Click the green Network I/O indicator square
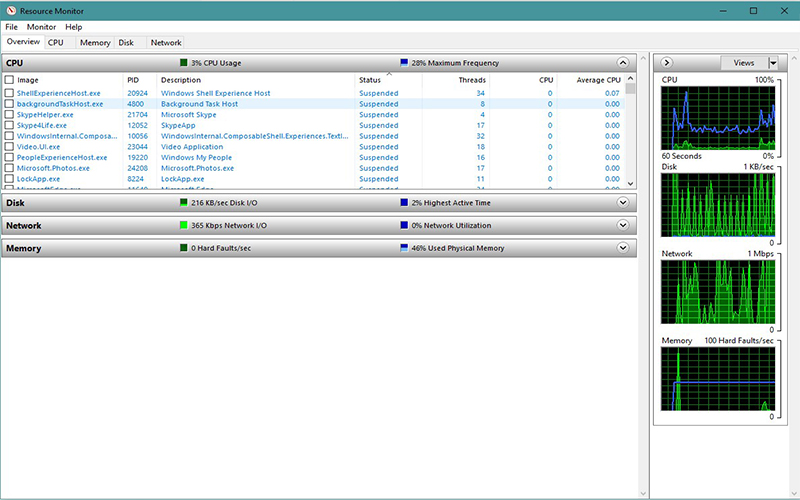The width and height of the screenshot is (800, 500). tap(184, 225)
